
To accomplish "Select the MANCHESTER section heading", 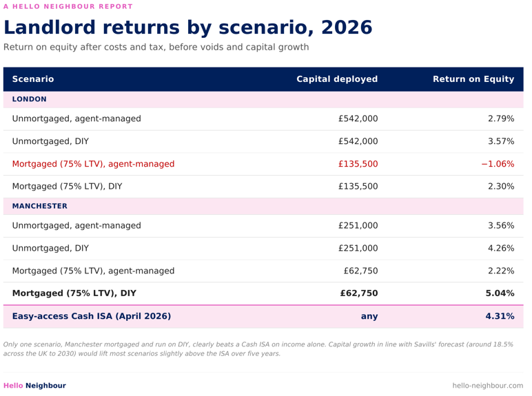I will click(x=40, y=206).
